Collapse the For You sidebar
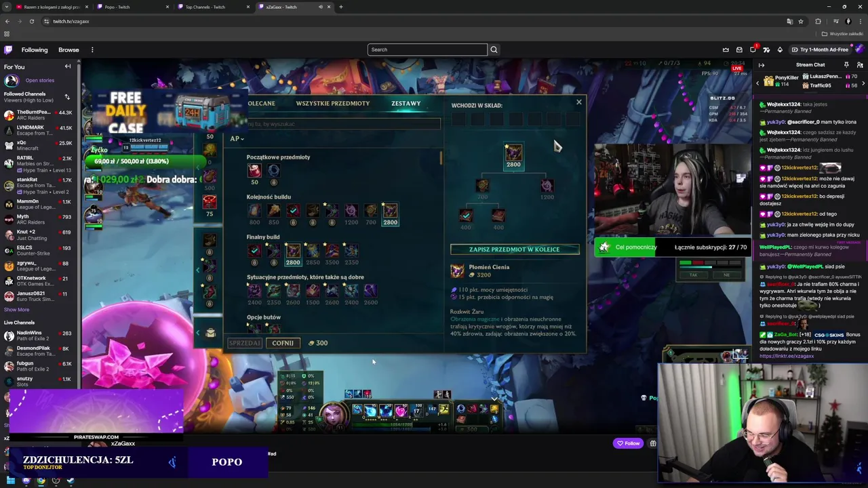 click(68, 66)
